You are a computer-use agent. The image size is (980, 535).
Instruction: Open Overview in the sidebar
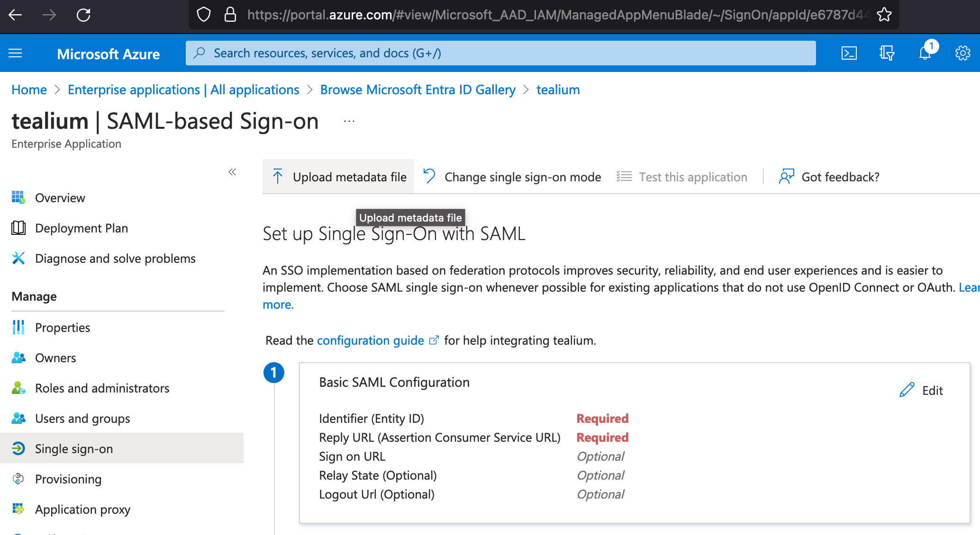point(60,198)
